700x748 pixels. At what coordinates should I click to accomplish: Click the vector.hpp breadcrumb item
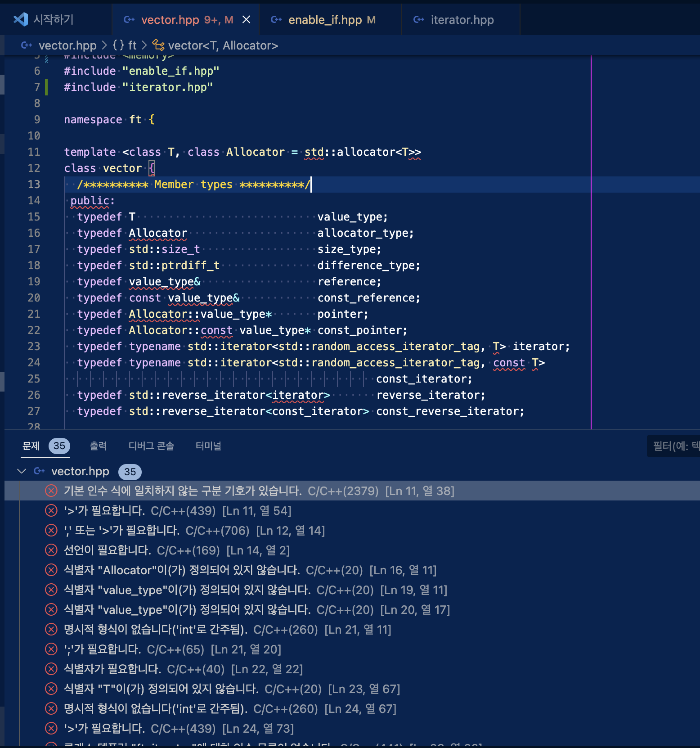[x=67, y=45]
